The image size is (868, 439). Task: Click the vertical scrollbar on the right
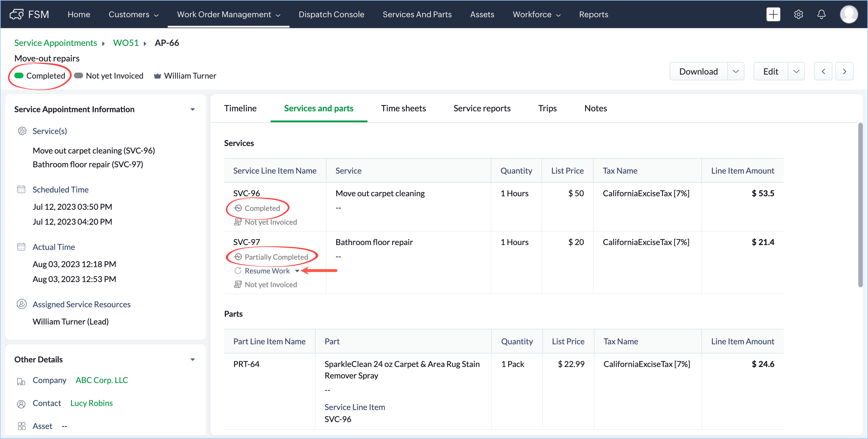coord(860,205)
